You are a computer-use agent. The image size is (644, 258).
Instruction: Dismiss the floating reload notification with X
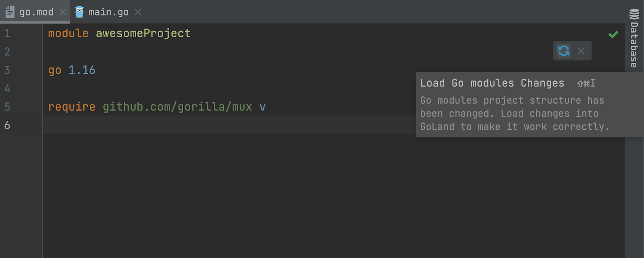[x=581, y=51]
